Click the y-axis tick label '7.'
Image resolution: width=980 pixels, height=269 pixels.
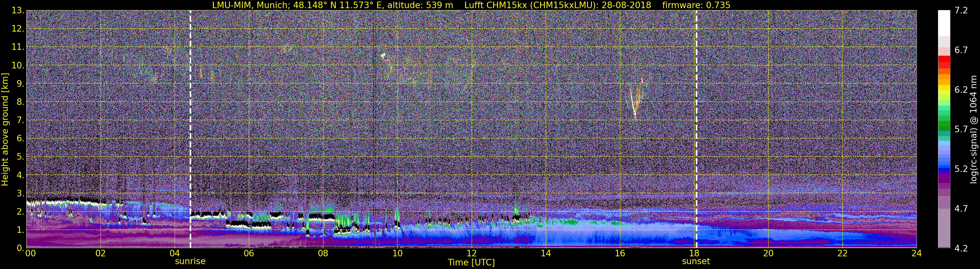(x=20, y=120)
